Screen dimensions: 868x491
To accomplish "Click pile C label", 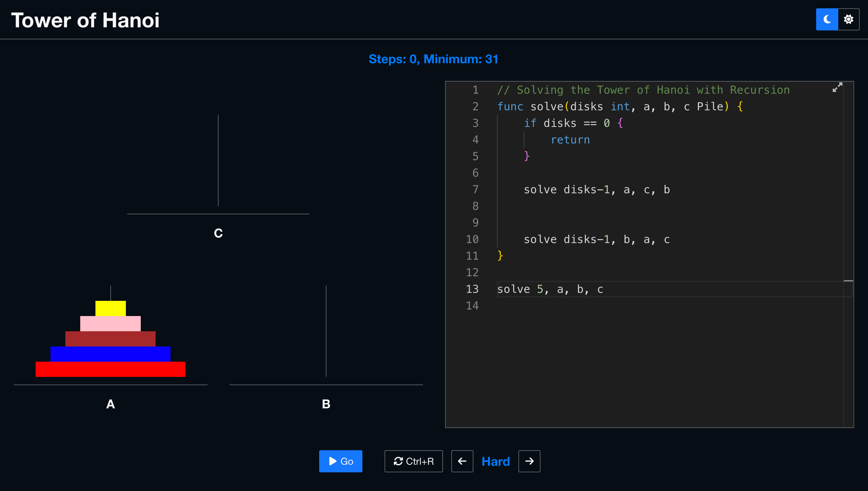I will [218, 233].
